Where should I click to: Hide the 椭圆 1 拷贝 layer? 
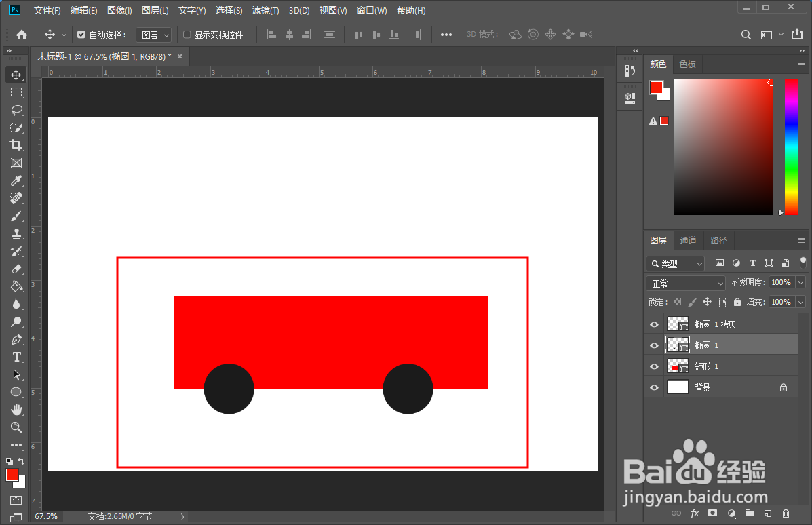click(654, 325)
